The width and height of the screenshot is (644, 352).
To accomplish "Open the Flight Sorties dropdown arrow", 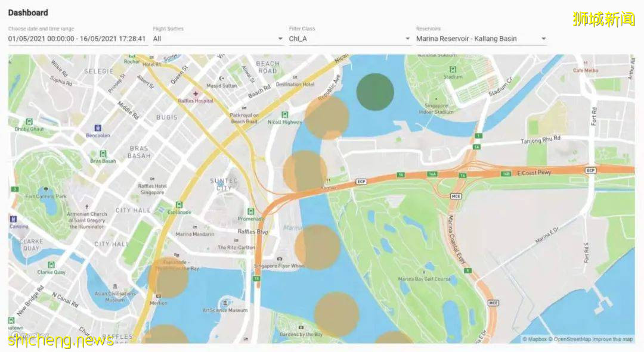I will coord(280,39).
